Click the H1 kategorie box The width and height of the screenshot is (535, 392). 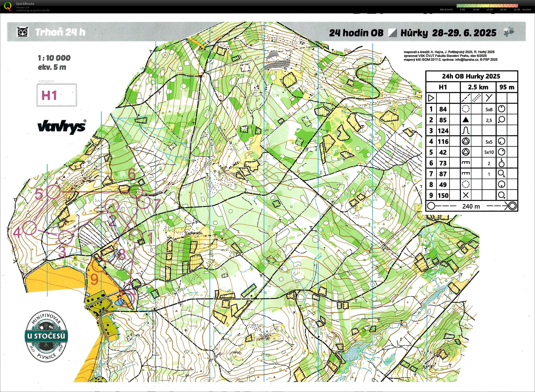pyautogui.click(x=57, y=95)
